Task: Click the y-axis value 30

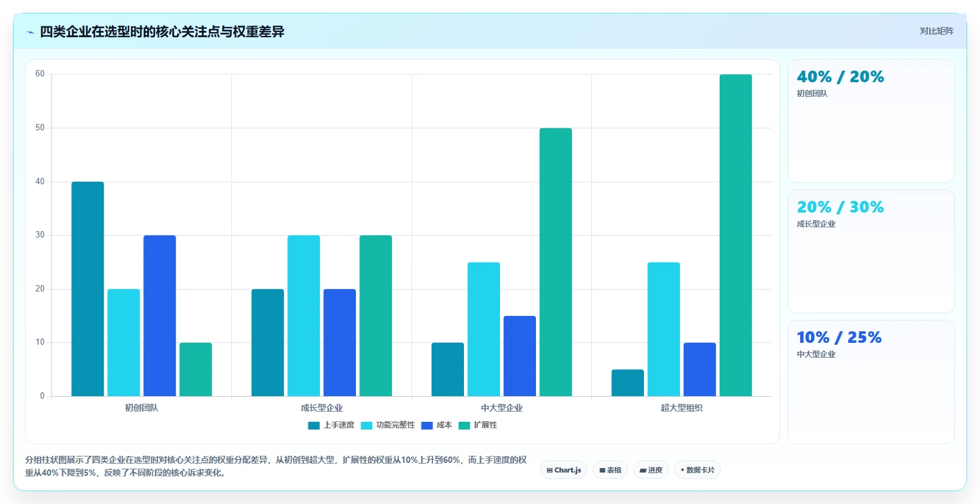Action: (40, 235)
